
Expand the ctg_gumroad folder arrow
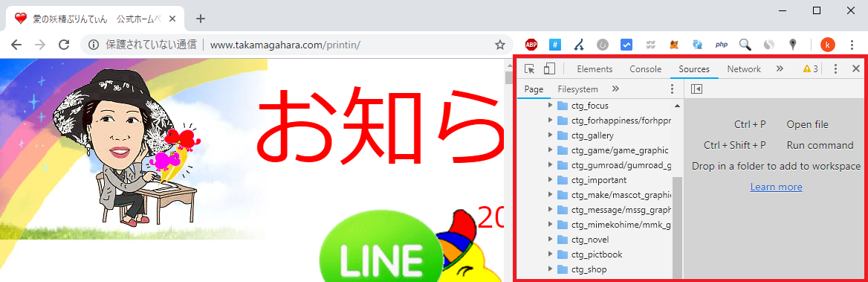coord(550,165)
